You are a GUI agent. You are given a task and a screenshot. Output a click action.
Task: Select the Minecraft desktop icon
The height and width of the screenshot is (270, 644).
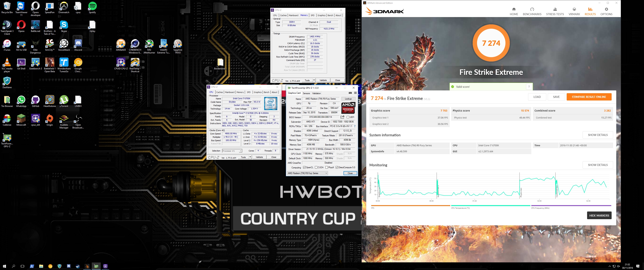coord(21,120)
